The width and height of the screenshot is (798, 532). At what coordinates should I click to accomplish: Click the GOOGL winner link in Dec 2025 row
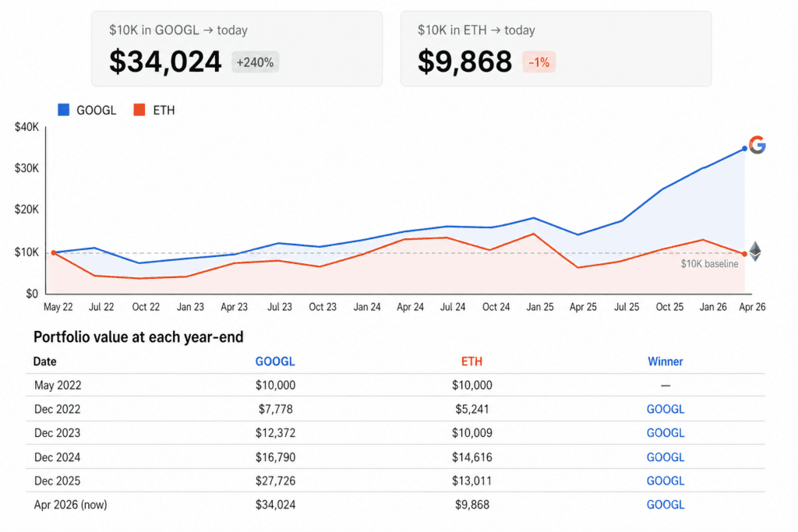(x=666, y=481)
